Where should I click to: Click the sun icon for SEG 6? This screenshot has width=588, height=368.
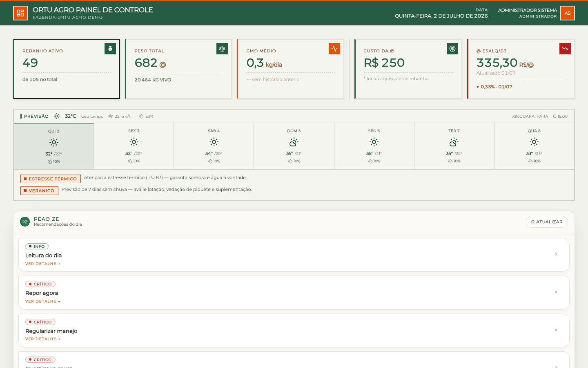tap(374, 142)
